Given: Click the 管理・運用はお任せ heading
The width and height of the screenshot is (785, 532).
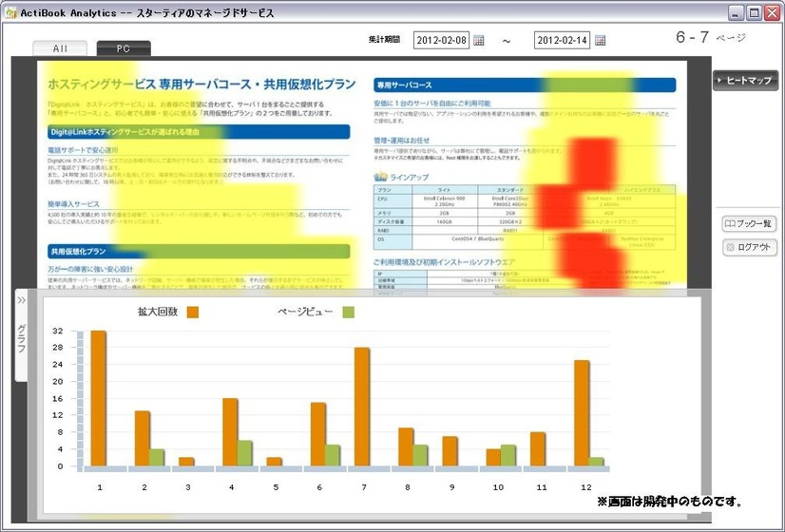Looking at the screenshot, I should [401, 141].
